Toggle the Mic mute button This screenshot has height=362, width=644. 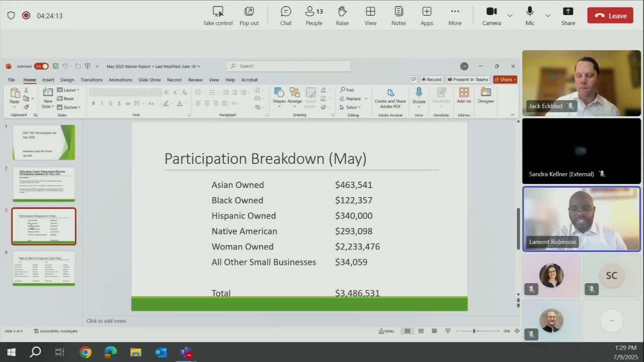tap(530, 16)
